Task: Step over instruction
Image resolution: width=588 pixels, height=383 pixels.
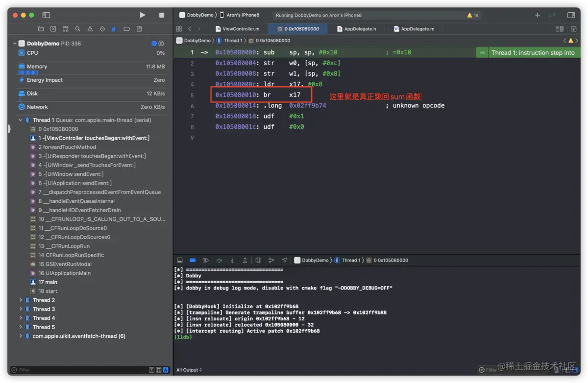Action: tap(219, 260)
